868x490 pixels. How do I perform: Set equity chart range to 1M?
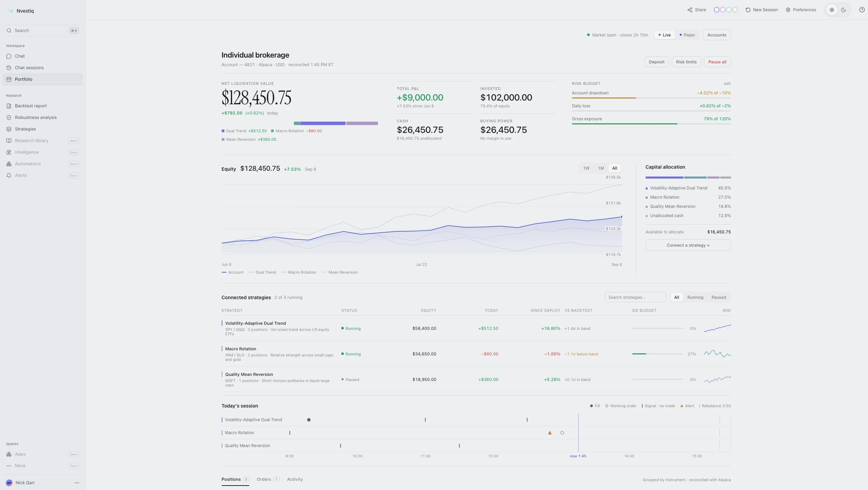tap(601, 168)
